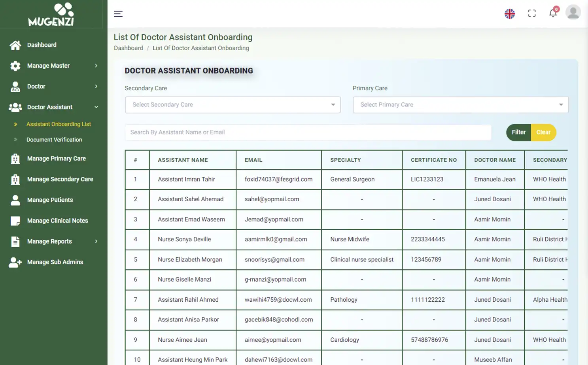588x365 pixels.
Task: Click the Filter button
Action: click(x=518, y=132)
